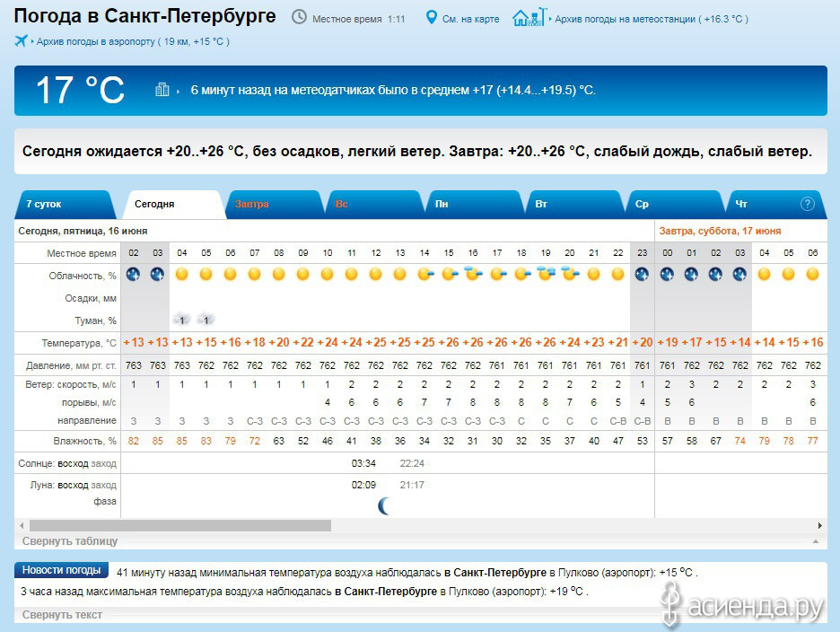Click wind direction С-В at hour 22
This screenshot has height=632, width=840.
click(x=617, y=421)
